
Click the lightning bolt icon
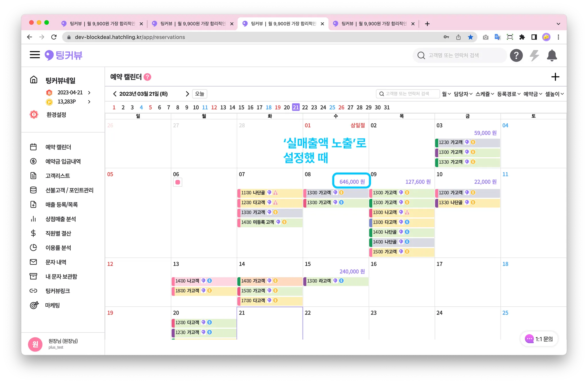(534, 55)
